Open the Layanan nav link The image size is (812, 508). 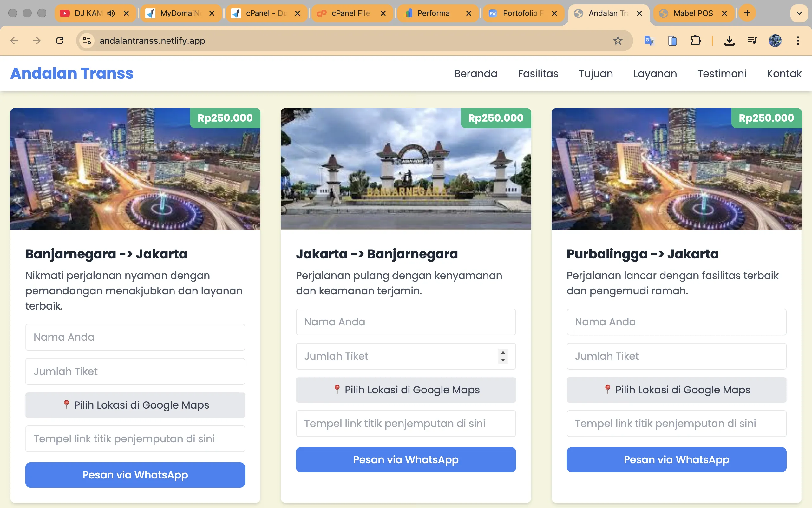pos(655,74)
